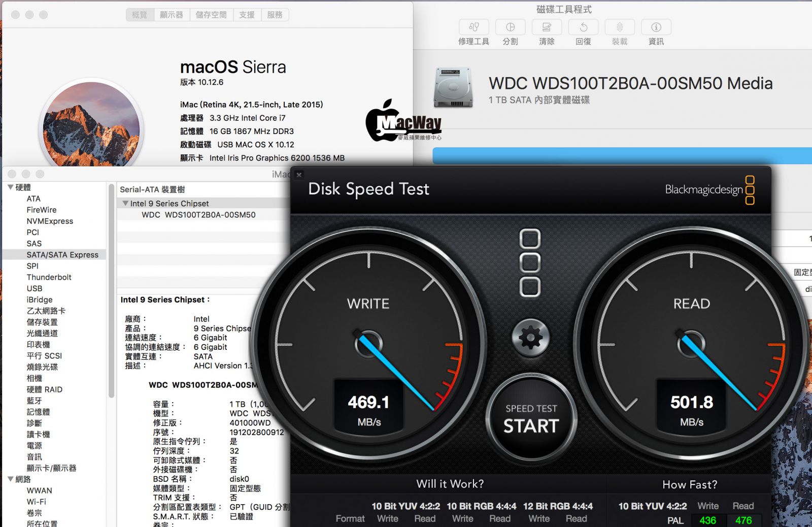Select 儲存裝置 in the sidebar
The height and width of the screenshot is (527, 812).
pyautogui.click(x=42, y=322)
